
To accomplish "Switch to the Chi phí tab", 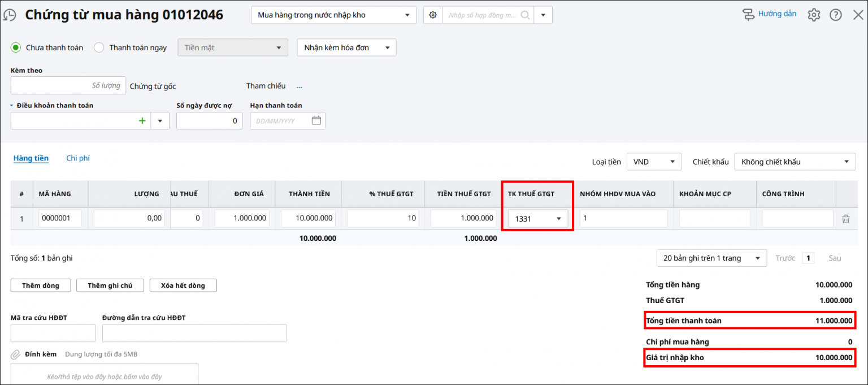I will (x=78, y=158).
